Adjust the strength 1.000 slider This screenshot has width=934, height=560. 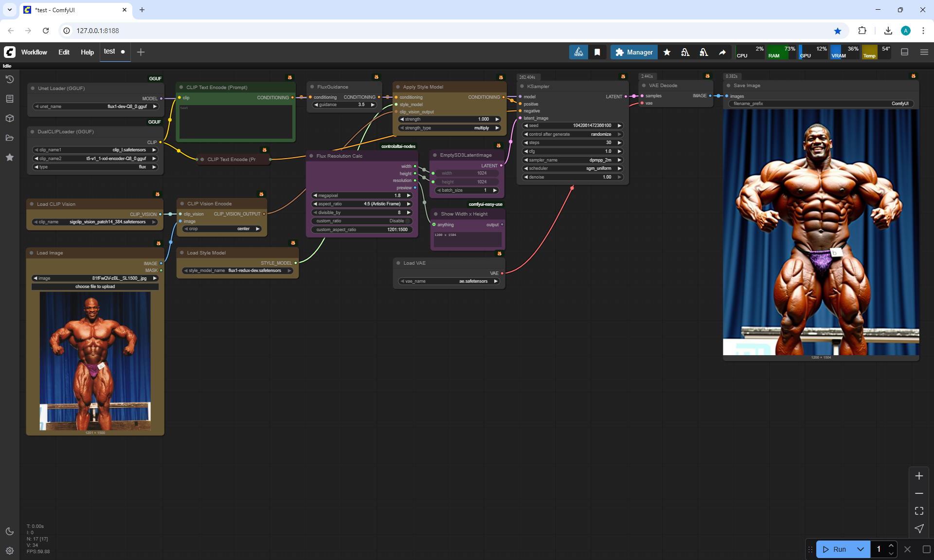click(449, 119)
